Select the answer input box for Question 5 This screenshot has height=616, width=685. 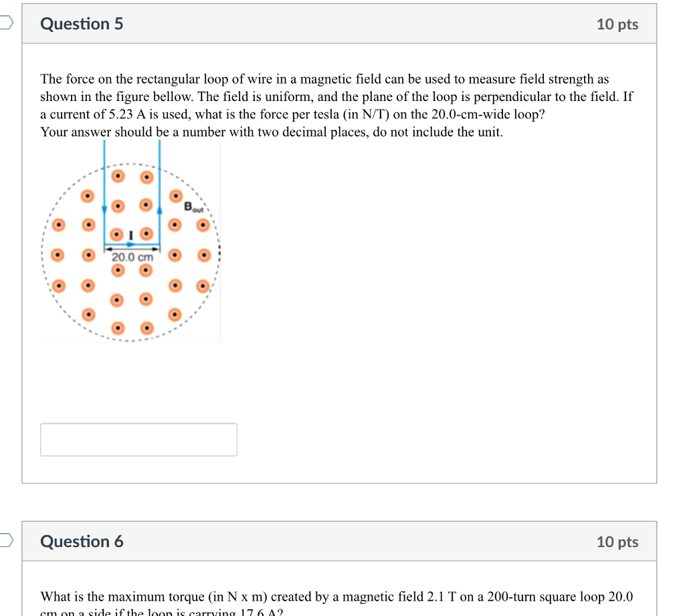(138, 439)
